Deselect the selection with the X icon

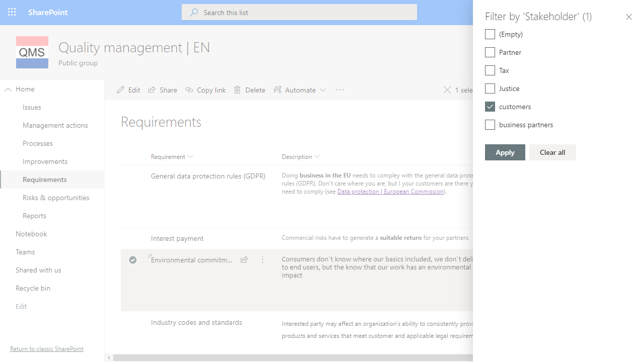click(x=447, y=89)
